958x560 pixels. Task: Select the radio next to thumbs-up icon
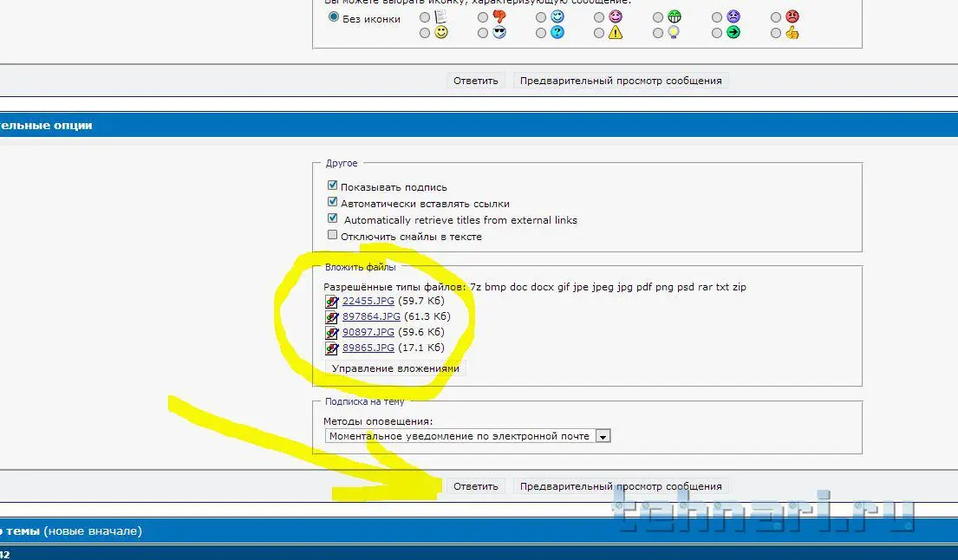tap(775, 33)
